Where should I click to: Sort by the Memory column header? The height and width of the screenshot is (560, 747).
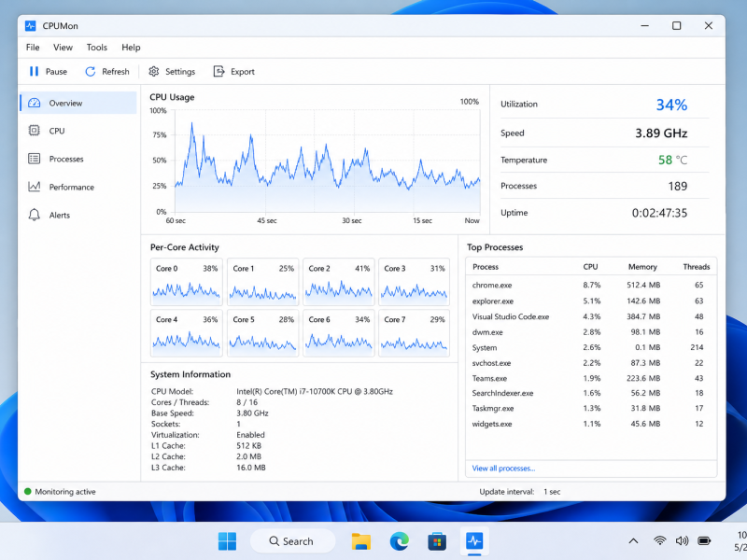coord(642,267)
